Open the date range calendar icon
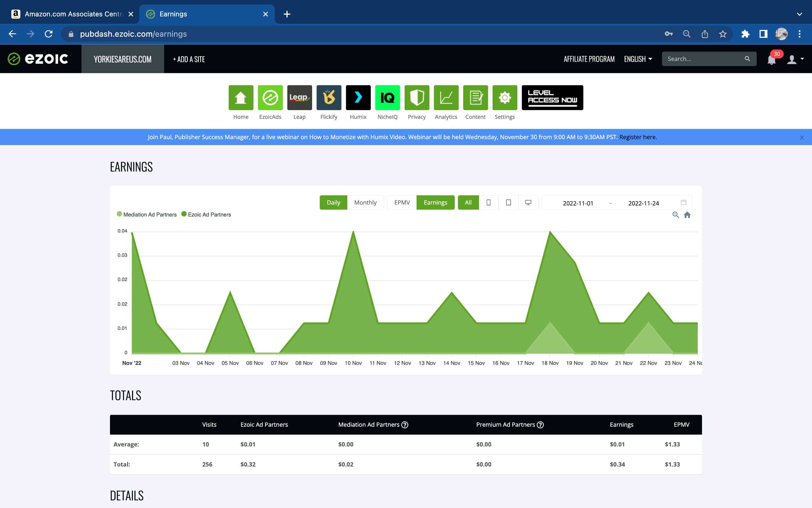This screenshot has width=812, height=508. tap(684, 202)
